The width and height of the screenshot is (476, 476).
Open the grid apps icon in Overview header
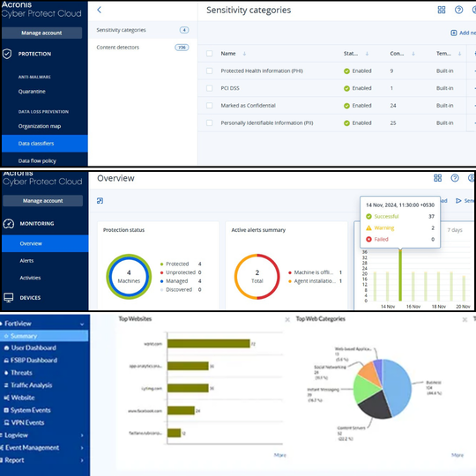pos(437,178)
